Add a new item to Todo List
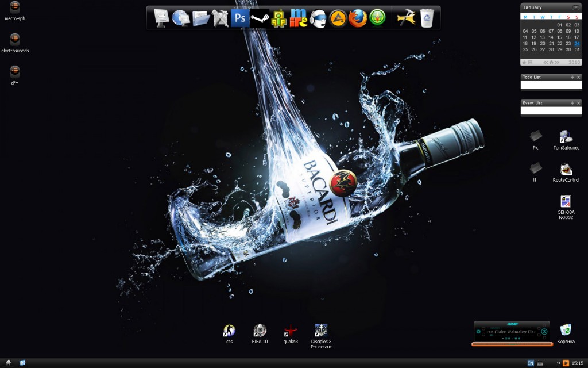The width and height of the screenshot is (588, 368). [x=572, y=77]
